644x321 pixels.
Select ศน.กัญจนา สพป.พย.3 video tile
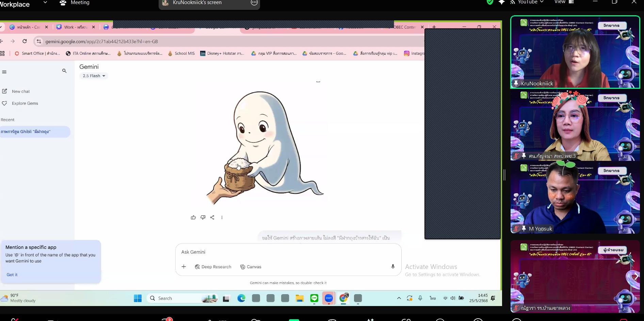point(575,125)
